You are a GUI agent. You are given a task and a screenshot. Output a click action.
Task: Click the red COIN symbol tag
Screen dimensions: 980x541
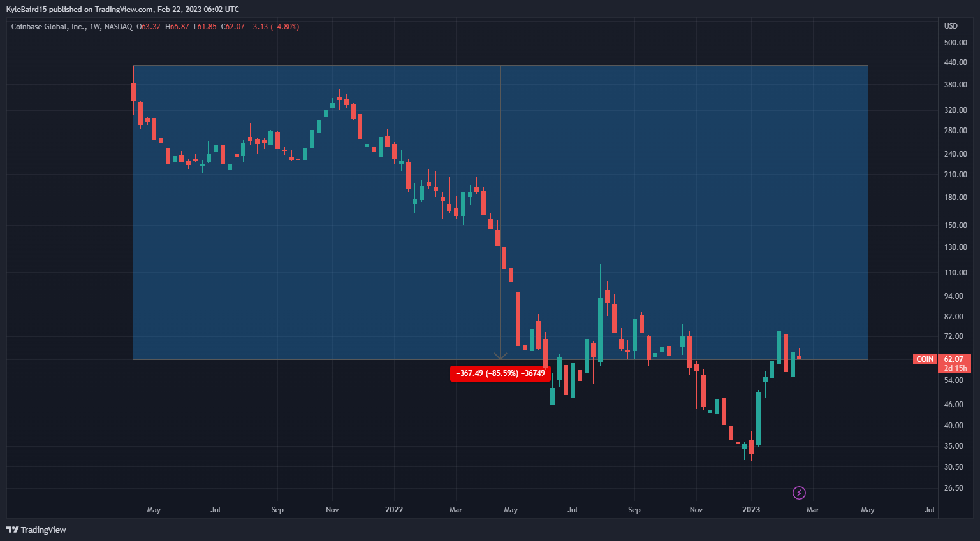click(925, 359)
